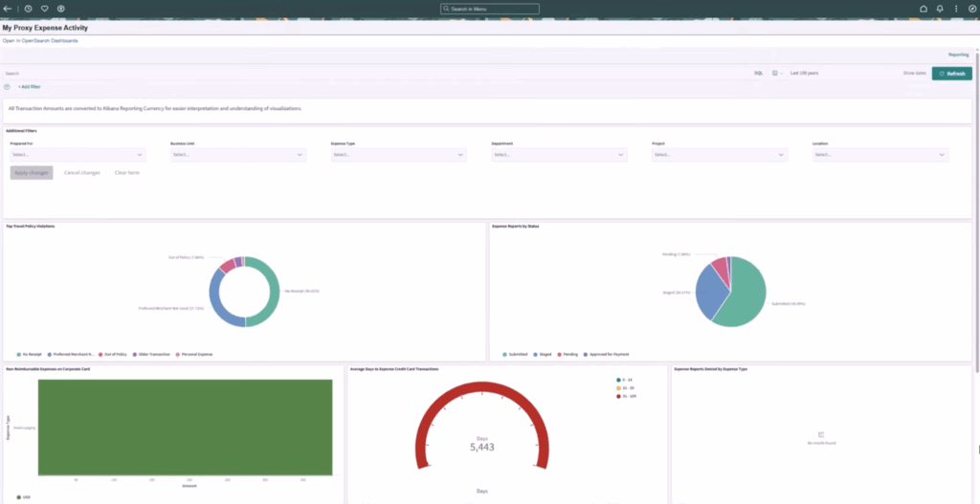This screenshot has width=980, height=504.
Task: Expand the Location dropdown
Action: [880, 154]
